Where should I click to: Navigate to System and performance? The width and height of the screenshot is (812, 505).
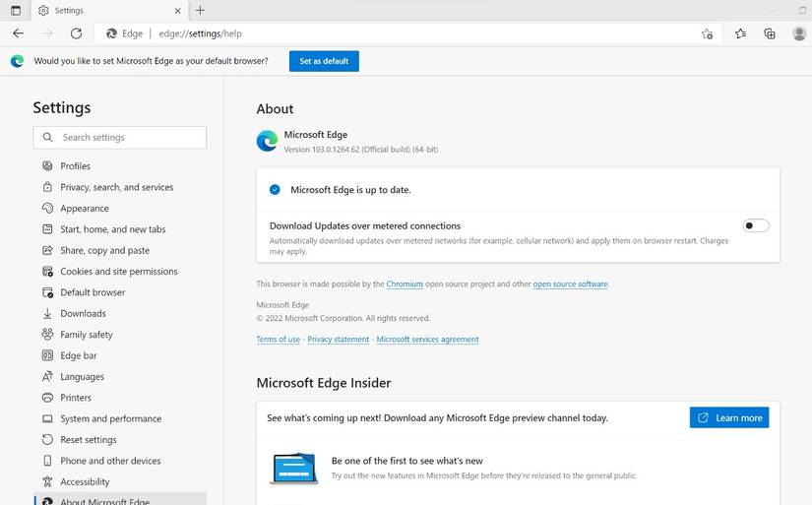point(110,419)
